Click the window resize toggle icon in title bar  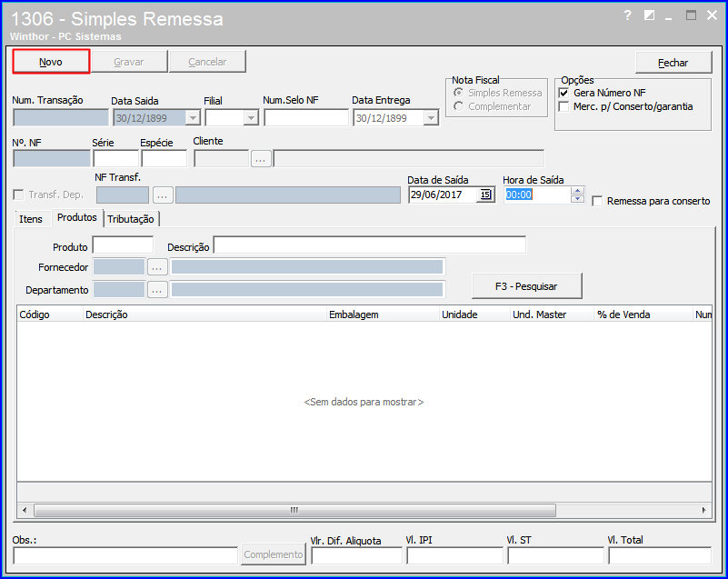coord(649,15)
